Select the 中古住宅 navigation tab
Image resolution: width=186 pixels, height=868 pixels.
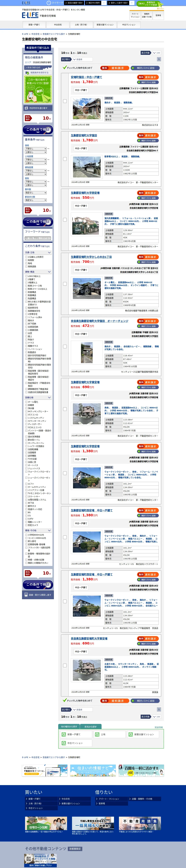tap(58, 25)
